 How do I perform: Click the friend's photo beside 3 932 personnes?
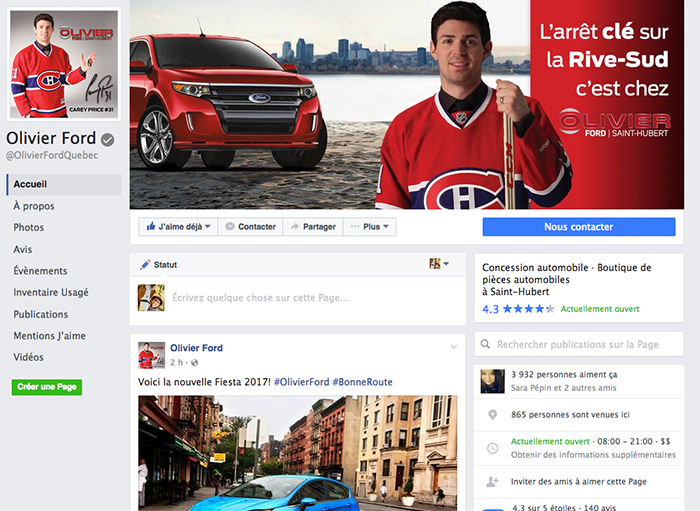coord(492,381)
